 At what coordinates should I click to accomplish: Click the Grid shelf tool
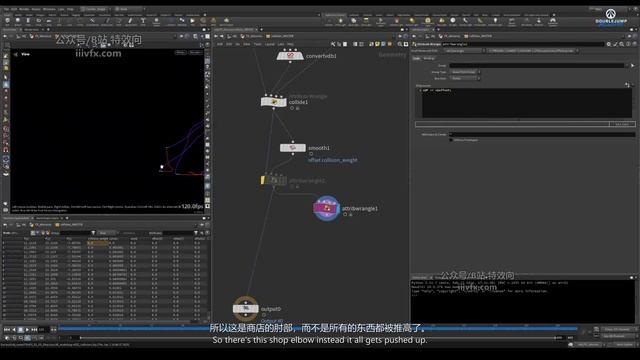pyautogui.click(x=49, y=21)
